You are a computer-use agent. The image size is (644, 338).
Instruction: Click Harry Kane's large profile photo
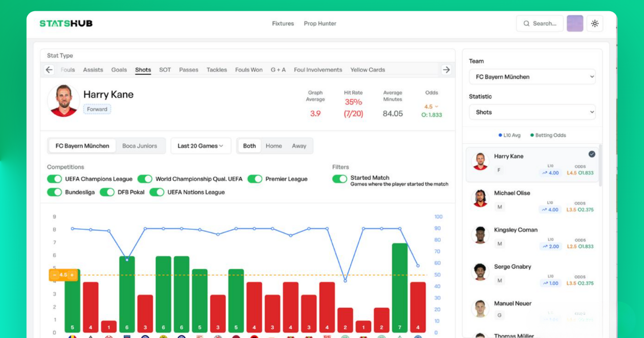[x=63, y=101]
